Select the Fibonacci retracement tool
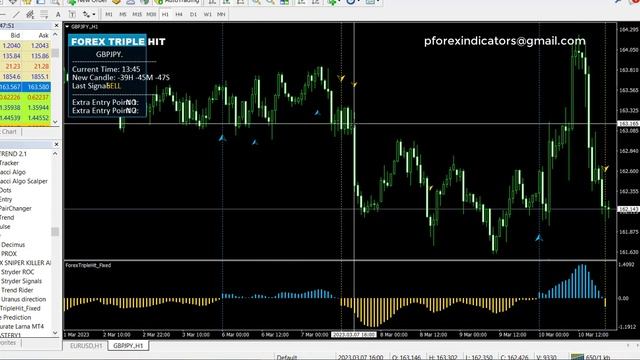Screen dimensions: 640x360 coord(44,14)
